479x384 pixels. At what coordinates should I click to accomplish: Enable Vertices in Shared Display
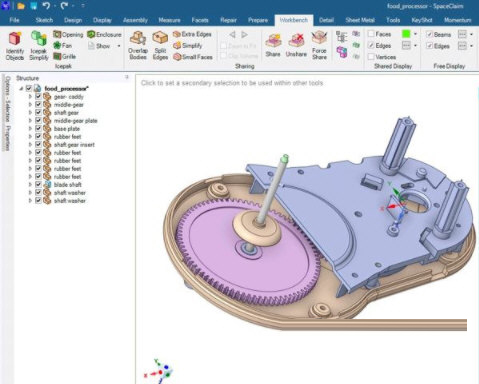pos(371,57)
